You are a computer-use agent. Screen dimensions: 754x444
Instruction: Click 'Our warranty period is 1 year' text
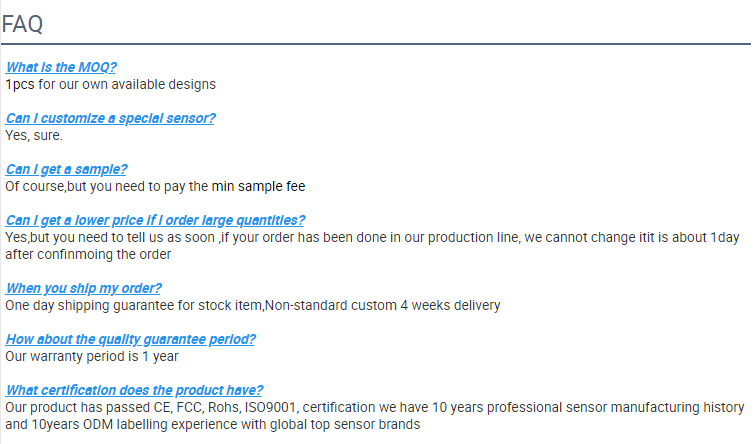click(92, 356)
